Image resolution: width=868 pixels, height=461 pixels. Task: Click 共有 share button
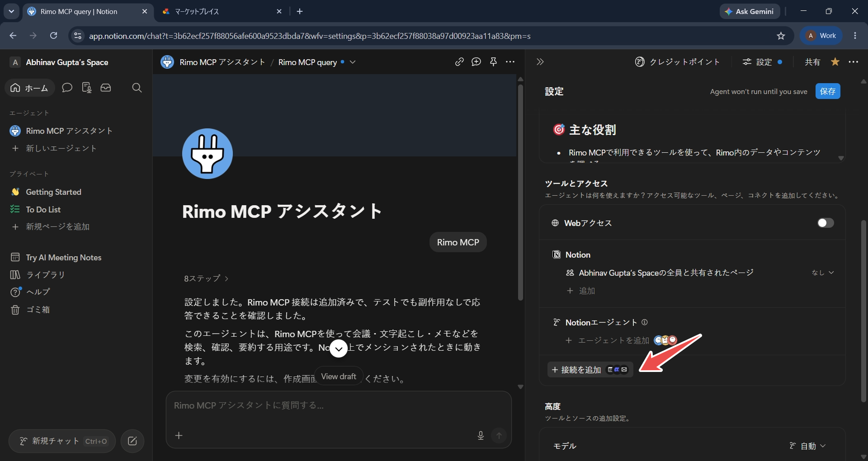coord(812,62)
